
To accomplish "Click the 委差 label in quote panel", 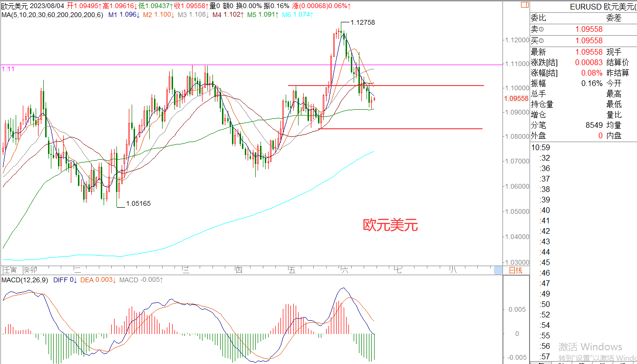I will pos(614,18).
